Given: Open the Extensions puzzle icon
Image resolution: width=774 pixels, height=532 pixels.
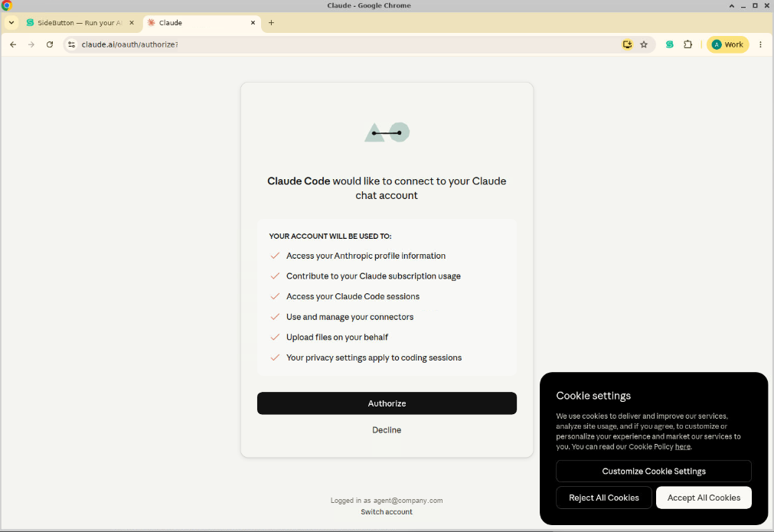Looking at the screenshot, I should 687,44.
